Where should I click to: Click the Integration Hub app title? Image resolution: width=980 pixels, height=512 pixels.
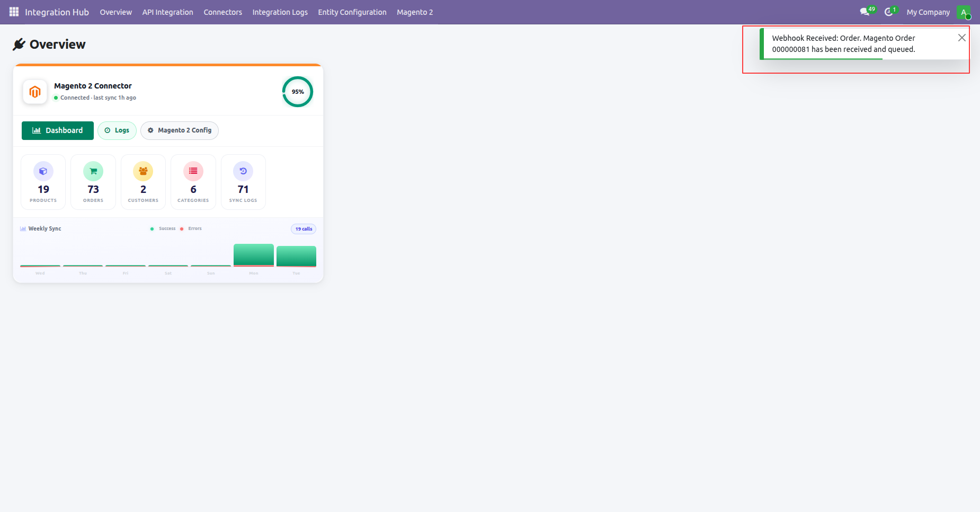[57, 12]
